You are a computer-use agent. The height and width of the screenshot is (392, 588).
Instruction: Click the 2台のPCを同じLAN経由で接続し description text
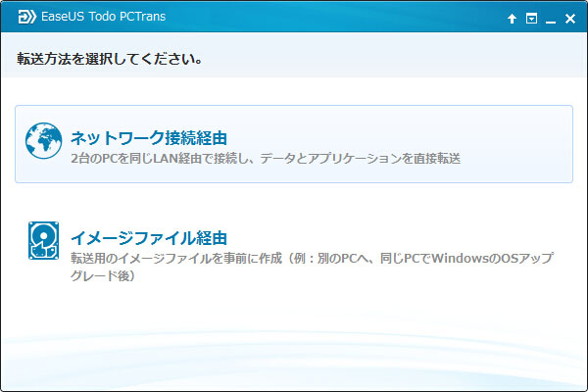point(266,159)
